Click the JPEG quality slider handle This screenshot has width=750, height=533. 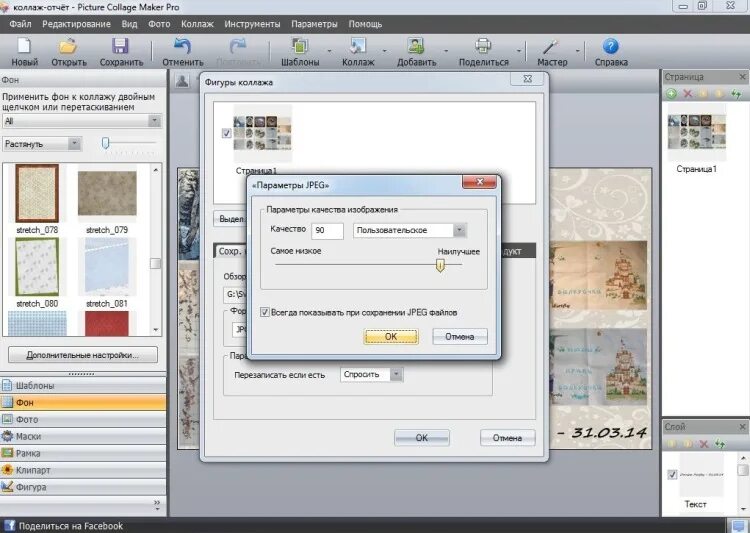tap(440, 266)
